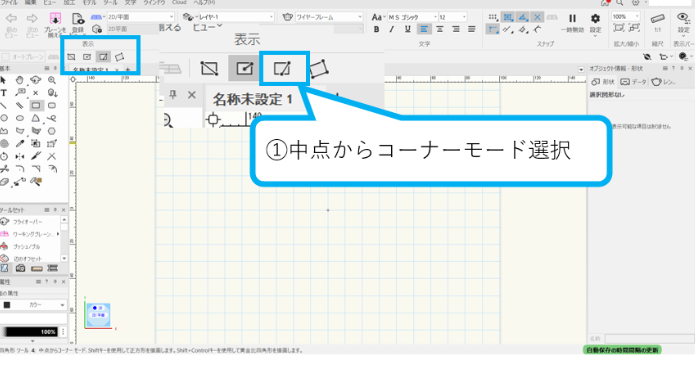Click the camera tool set icon
This screenshot has width=698, height=365.
pyautogui.click(x=20, y=268)
